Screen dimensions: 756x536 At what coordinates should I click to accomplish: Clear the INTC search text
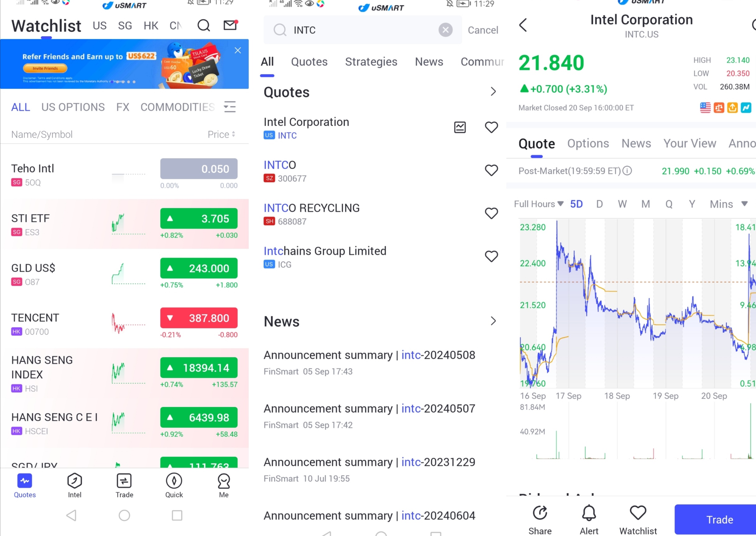(x=445, y=30)
